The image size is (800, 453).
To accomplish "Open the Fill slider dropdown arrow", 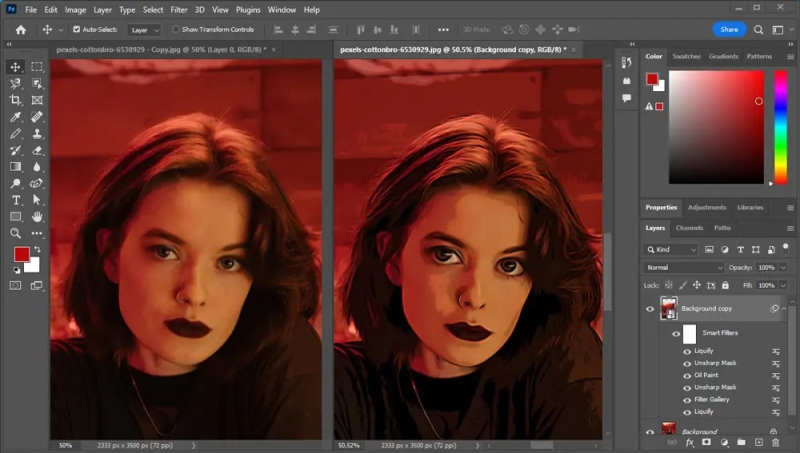I will coord(783,285).
